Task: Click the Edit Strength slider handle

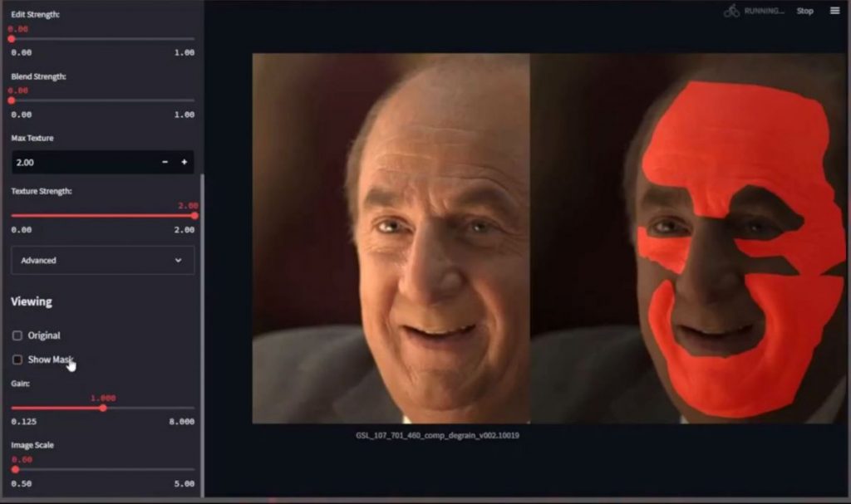Action: pyautogui.click(x=12, y=39)
